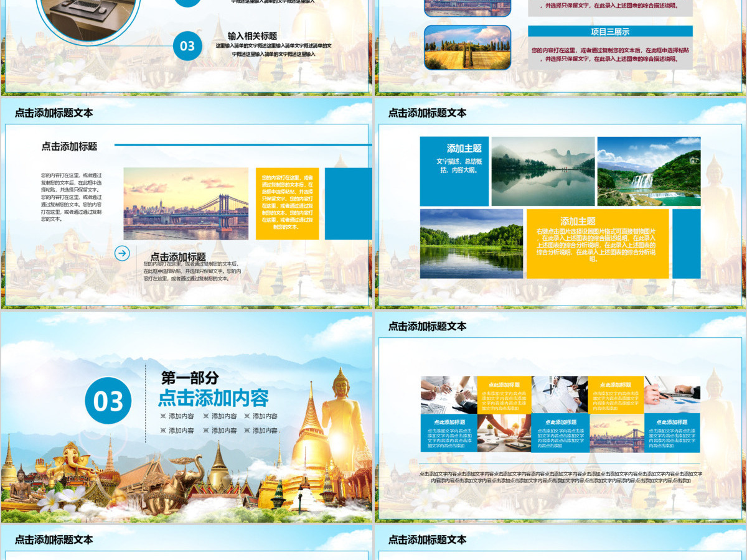Select the forest lake reflection photo
Screen dimensions: 747x560
click(x=471, y=243)
